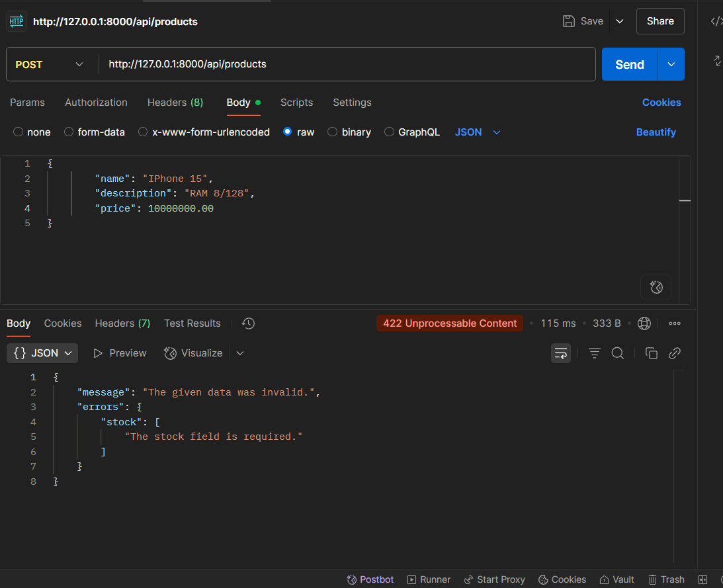Open the Test Results tab
This screenshot has width=723, height=588.
(192, 323)
